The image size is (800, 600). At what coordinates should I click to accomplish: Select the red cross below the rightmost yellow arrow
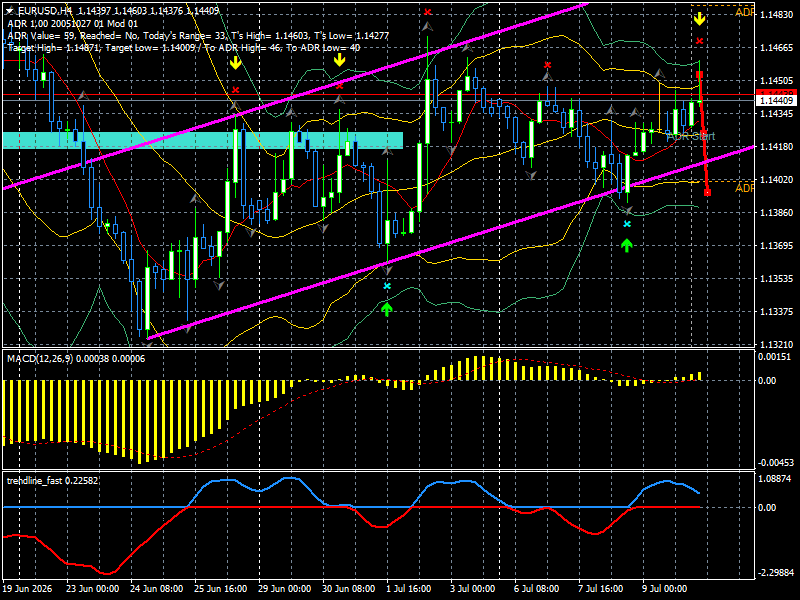(x=699, y=41)
